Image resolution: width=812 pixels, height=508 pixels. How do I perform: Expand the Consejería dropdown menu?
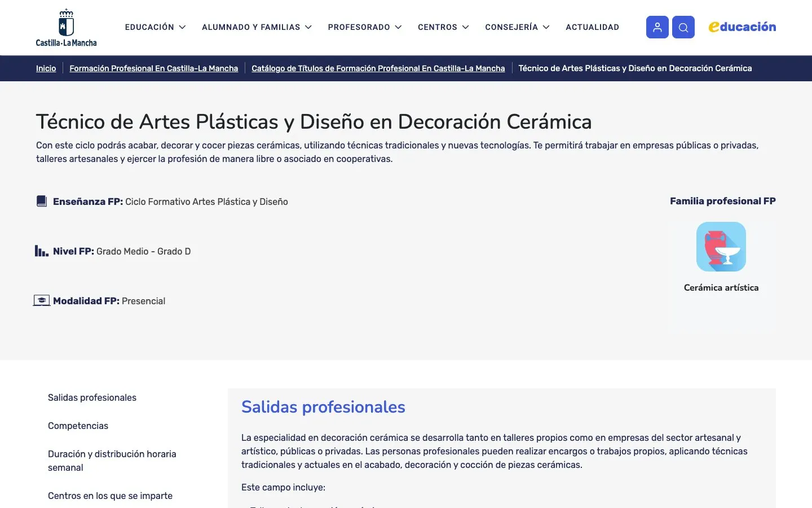[x=517, y=27]
